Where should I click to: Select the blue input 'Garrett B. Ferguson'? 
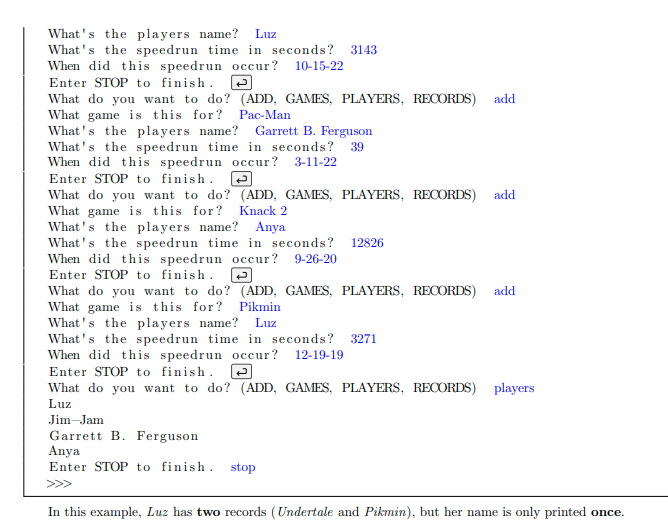pyautogui.click(x=314, y=131)
